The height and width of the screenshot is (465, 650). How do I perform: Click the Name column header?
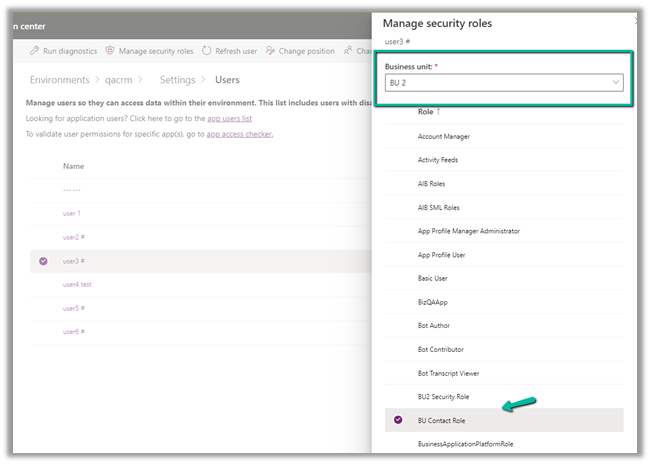tap(73, 166)
